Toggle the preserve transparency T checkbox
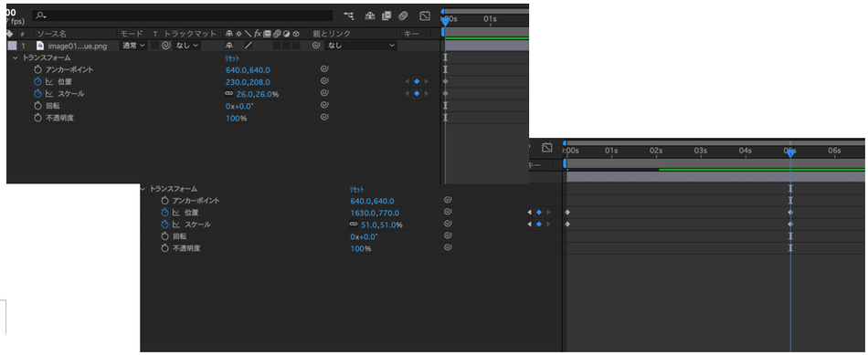 (155, 46)
